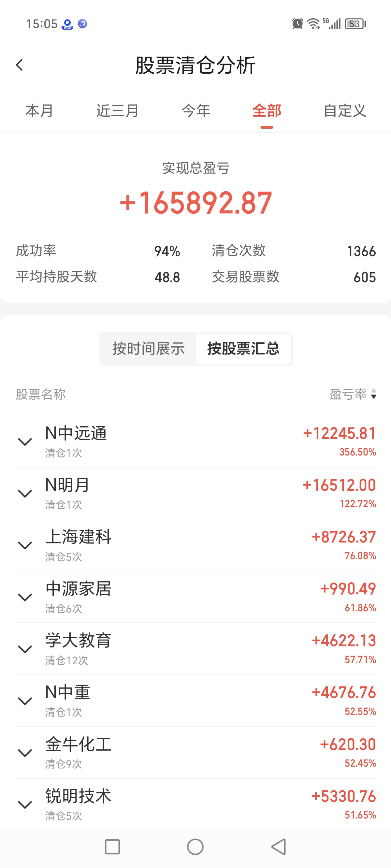Expand the N中远通 row chevron
Viewport: 391px width, 868px height.
pyautogui.click(x=25, y=441)
